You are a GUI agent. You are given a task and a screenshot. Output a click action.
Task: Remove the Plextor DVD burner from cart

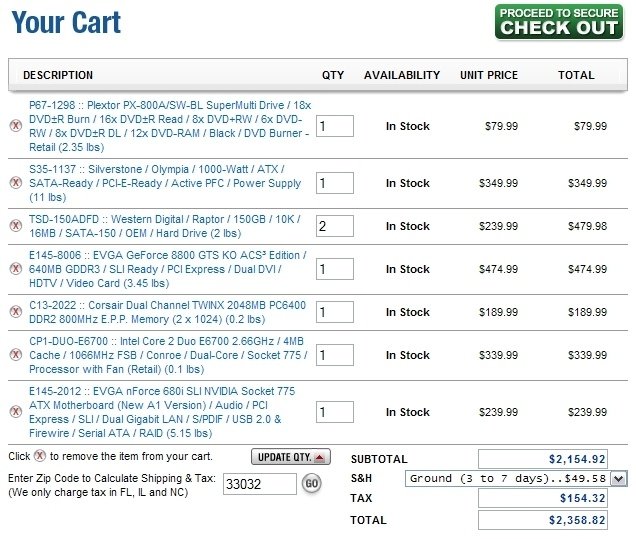pos(15,126)
